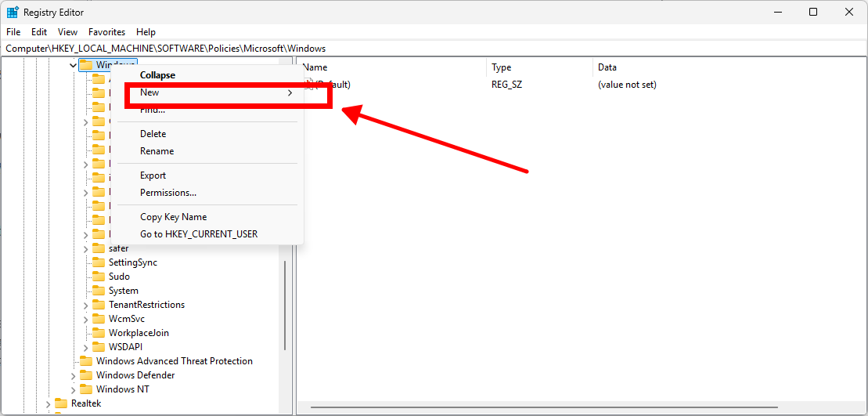The image size is (868, 416).
Task: Select Export in the context menu
Action: click(x=153, y=175)
